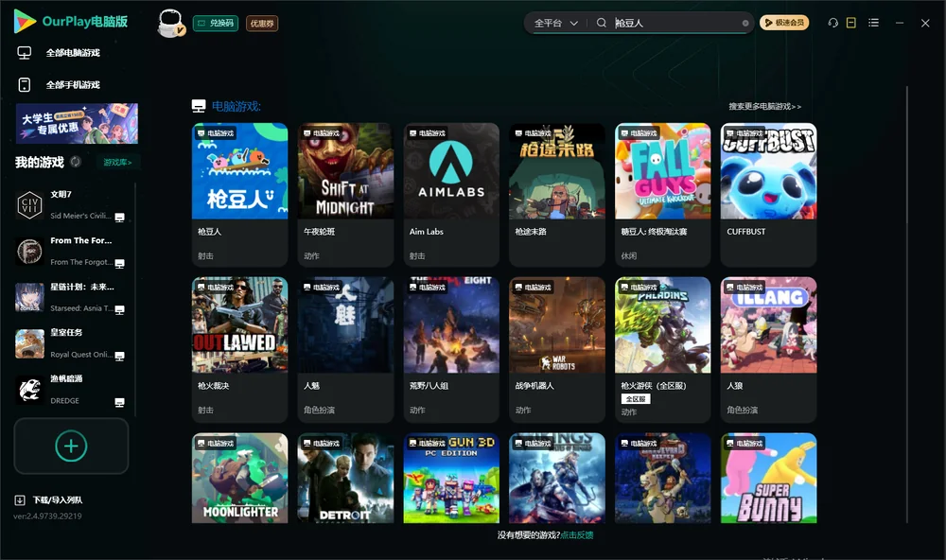Open the 大学生专属优惠 banner
The height and width of the screenshot is (560, 946).
77,124
